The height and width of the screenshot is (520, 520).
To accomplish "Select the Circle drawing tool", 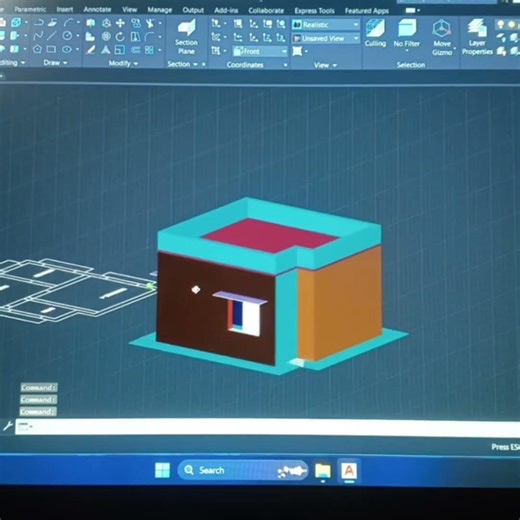I will pos(67,36).
